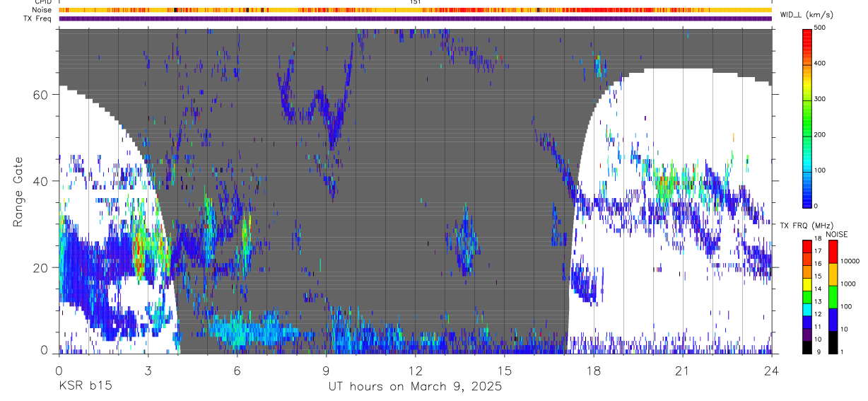
Task: Click the '6' hour tick on time axis
Action: click(237, 369)
